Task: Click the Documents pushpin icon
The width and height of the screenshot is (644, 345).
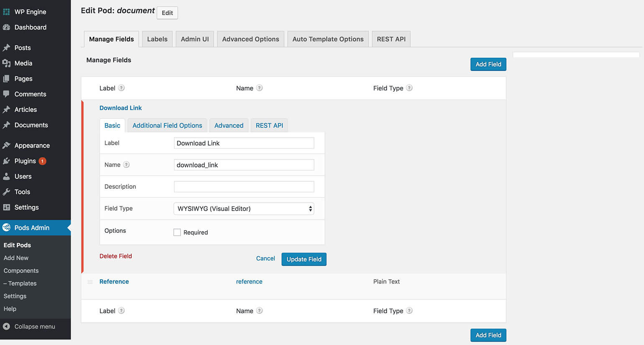Action: pyautogui.click(x=6, y=125)
